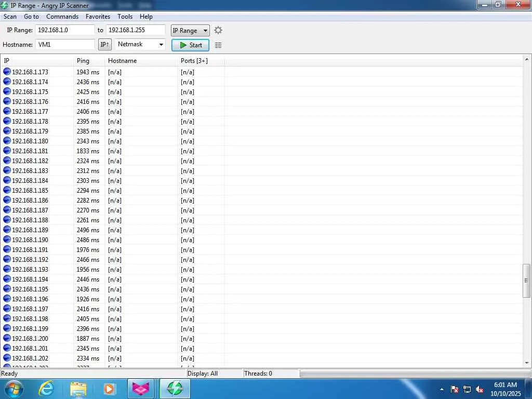Image resolution: width=532 pixels, height=399 pixels.
Task: Open the IP Range feeder dropdown
Action: click(190, 30)
